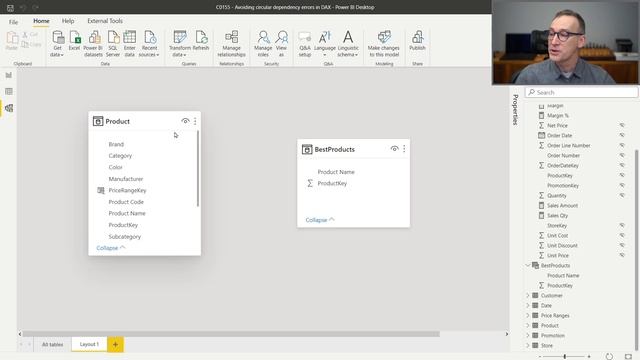This screenshot has height=360, width=640.
Task: Import data from Excel
Action: click(x=75, y=41)
